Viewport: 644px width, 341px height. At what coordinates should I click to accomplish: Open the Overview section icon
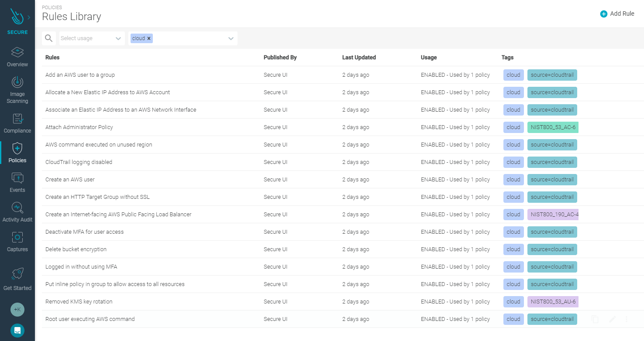[17, 52]
